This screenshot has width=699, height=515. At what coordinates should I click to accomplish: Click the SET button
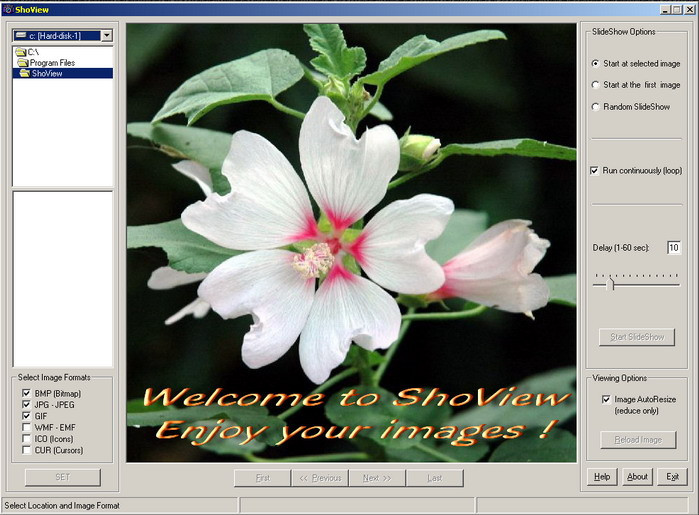(63, 477)
